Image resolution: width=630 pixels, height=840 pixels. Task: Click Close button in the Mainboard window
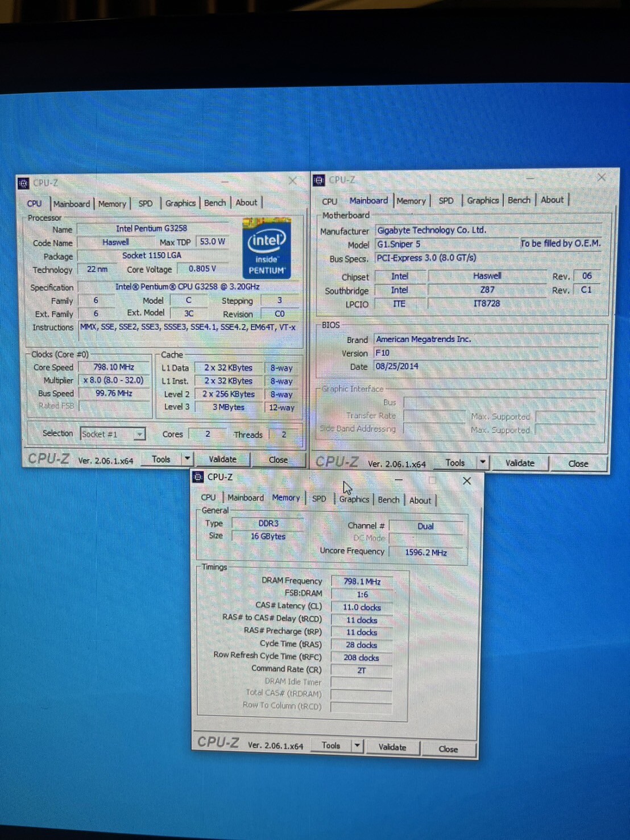point(578,464)
